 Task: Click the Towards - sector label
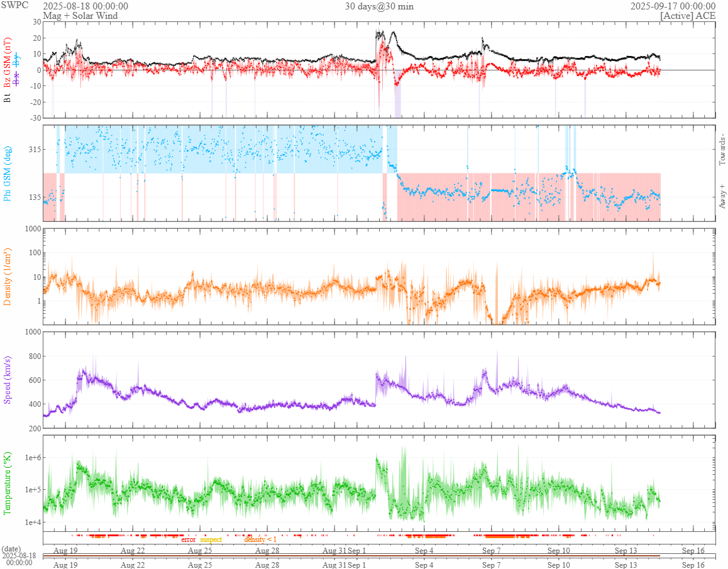click(722, 150)
